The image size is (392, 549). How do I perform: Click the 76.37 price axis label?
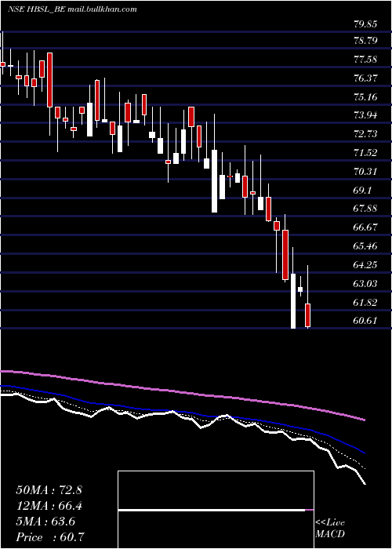[x=365, y=78]
